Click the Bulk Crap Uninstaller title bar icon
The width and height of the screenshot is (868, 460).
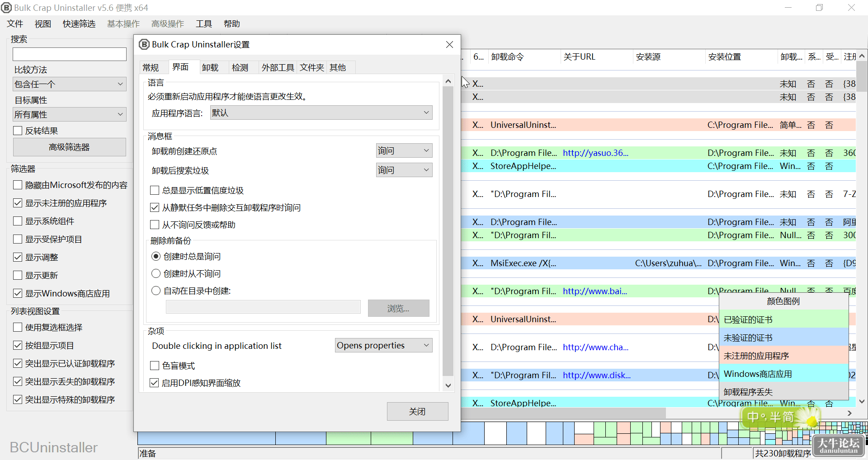pos(6,8)
